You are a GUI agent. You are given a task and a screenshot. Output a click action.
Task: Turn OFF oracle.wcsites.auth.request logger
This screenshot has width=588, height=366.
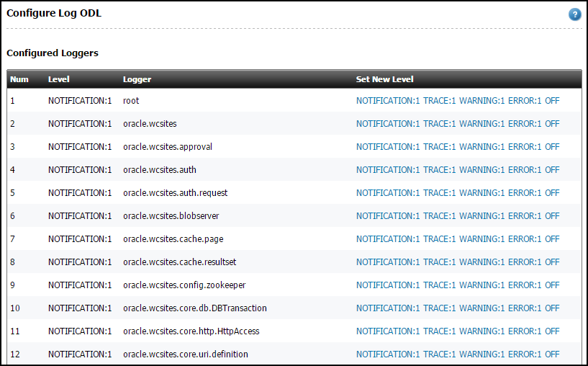click(x=552, y=192)
